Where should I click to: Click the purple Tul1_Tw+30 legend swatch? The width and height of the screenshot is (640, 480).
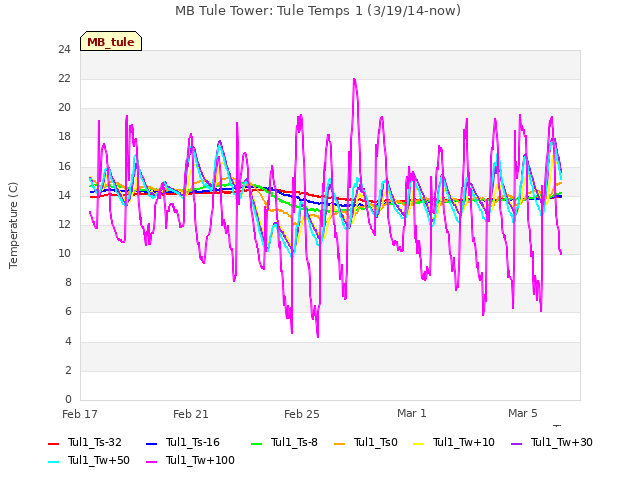tap(516, 444)
